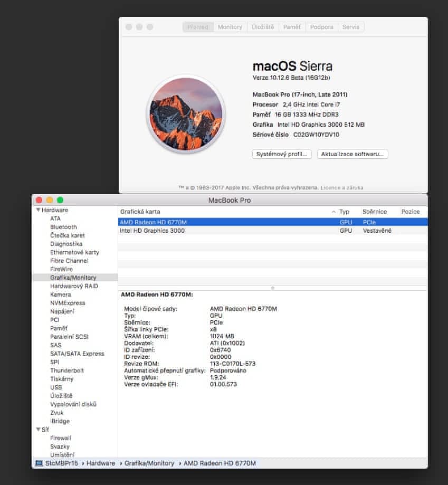The height and width of the screenshot is (485, 448).
Task: Minimize the MacBook Pro window with the yellow button
Action: 50,200
